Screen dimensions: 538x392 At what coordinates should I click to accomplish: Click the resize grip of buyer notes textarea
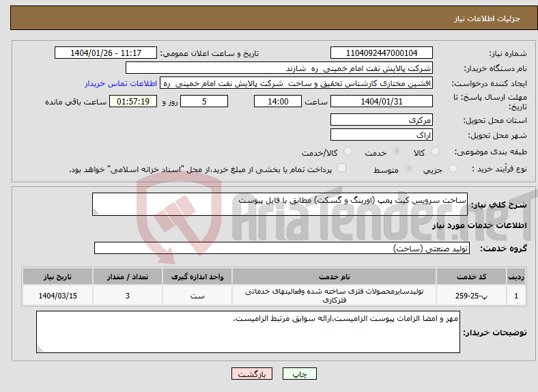[x=40, y=350]
